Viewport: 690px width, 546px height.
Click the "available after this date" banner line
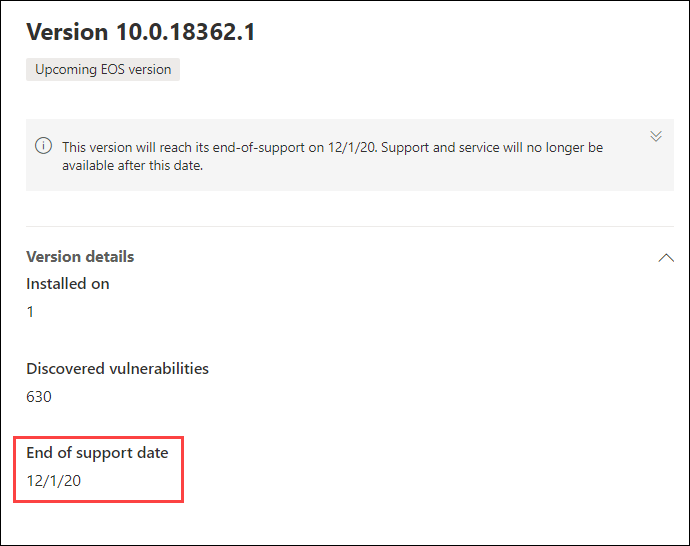click(x=132, y=166)
